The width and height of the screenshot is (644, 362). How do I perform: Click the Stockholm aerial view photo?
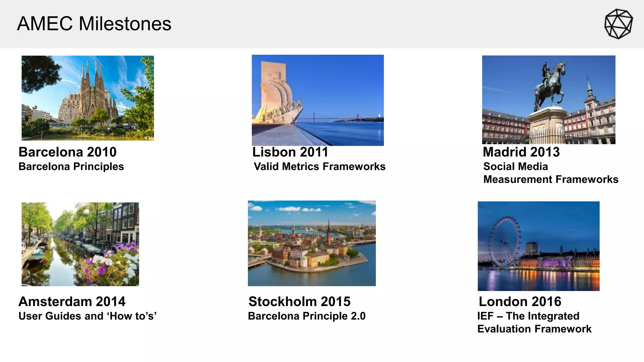point(312,243)
